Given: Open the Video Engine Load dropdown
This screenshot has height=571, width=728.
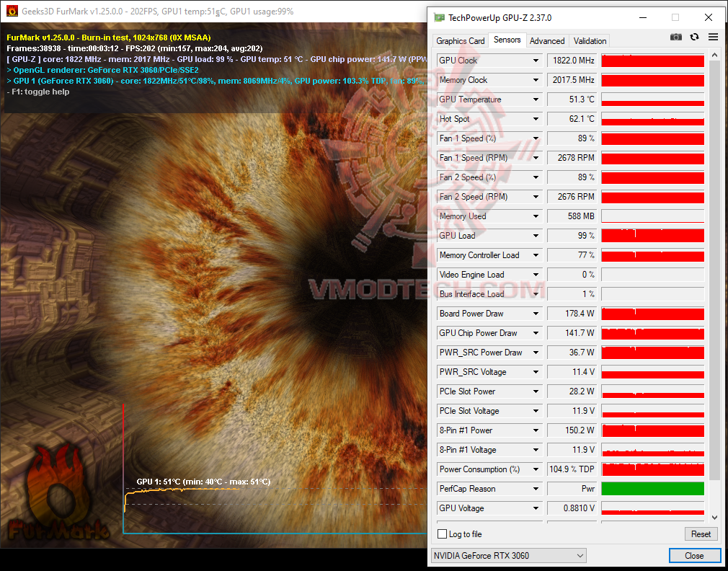Looking at the screenshot, I should [536, 275].
